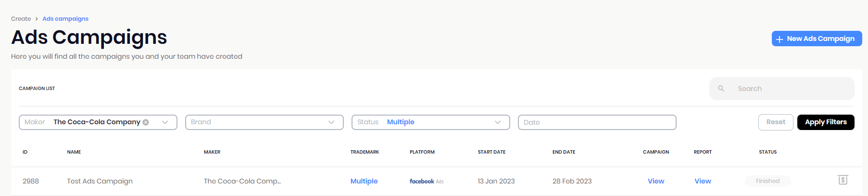
Task: Click the Multiple trademark link
Action: point(364,181)
